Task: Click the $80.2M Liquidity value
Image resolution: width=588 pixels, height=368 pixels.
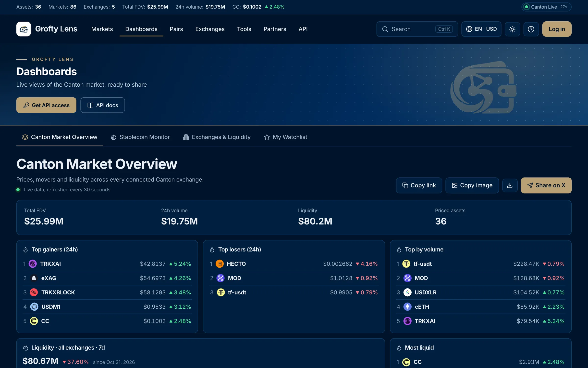Action: (x=315, y=221)
